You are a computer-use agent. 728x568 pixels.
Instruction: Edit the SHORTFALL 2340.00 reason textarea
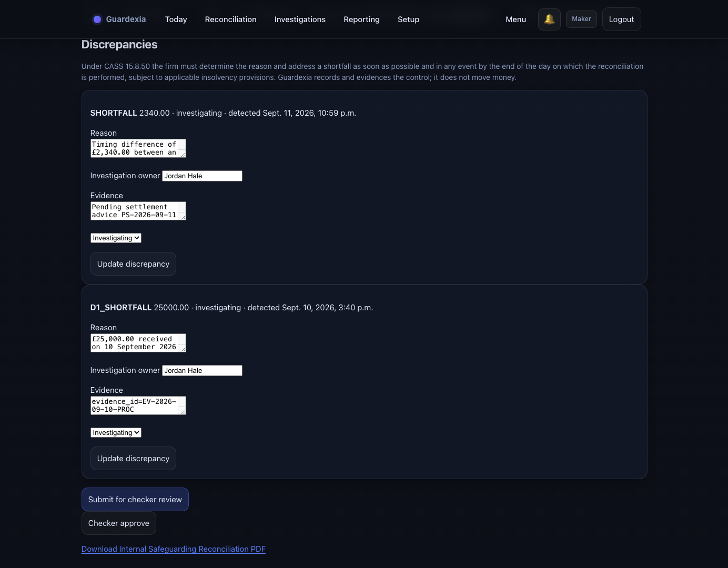[x=138, y=148]
